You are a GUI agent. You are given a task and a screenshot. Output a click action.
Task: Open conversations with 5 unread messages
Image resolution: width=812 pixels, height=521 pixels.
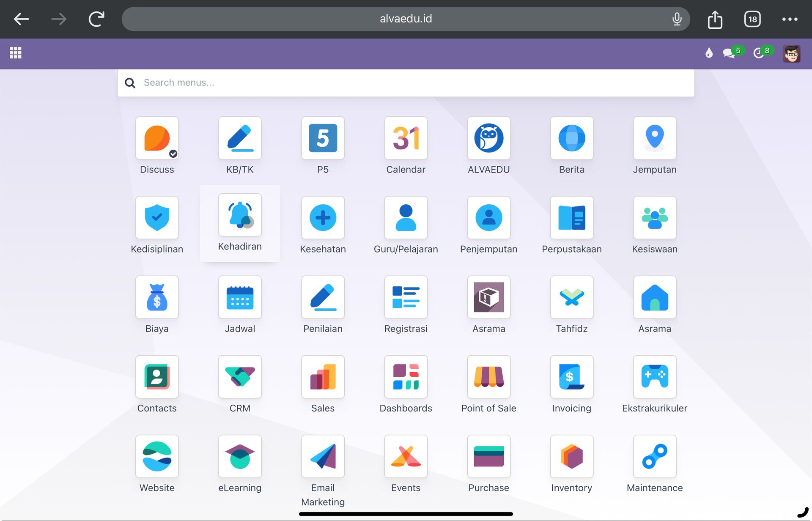pyautogui.click(x=733, y=52)
